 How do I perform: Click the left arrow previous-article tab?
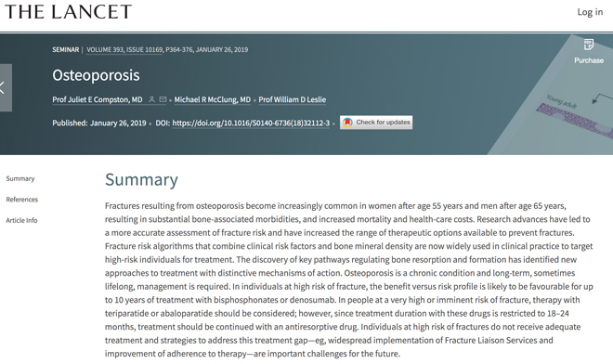(x=6, y=87)
